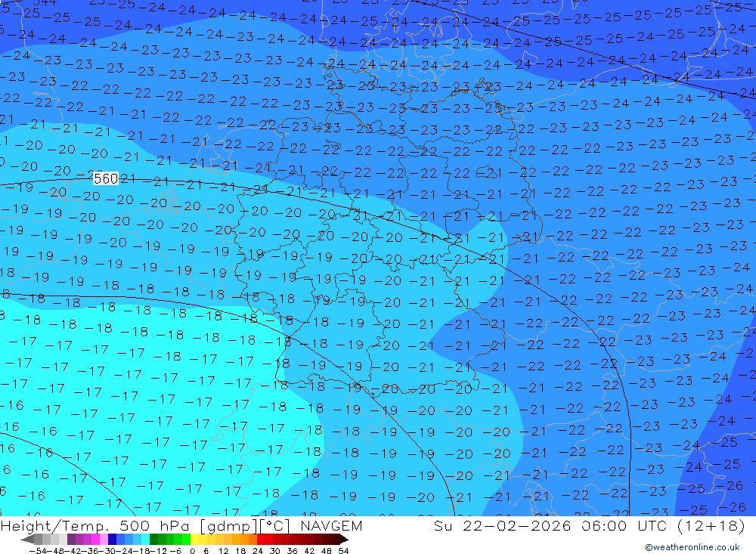Click the cyan swatch in the legend

146,540
